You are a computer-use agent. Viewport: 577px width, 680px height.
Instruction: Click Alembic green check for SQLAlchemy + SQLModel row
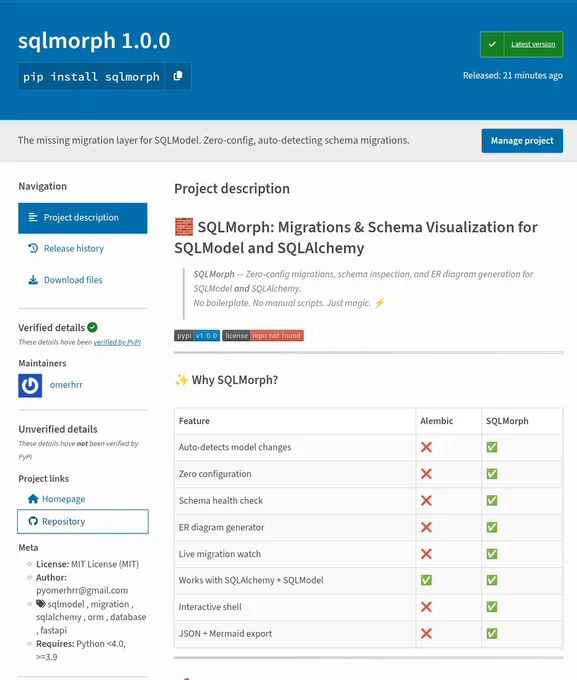(x=426, y=580)
